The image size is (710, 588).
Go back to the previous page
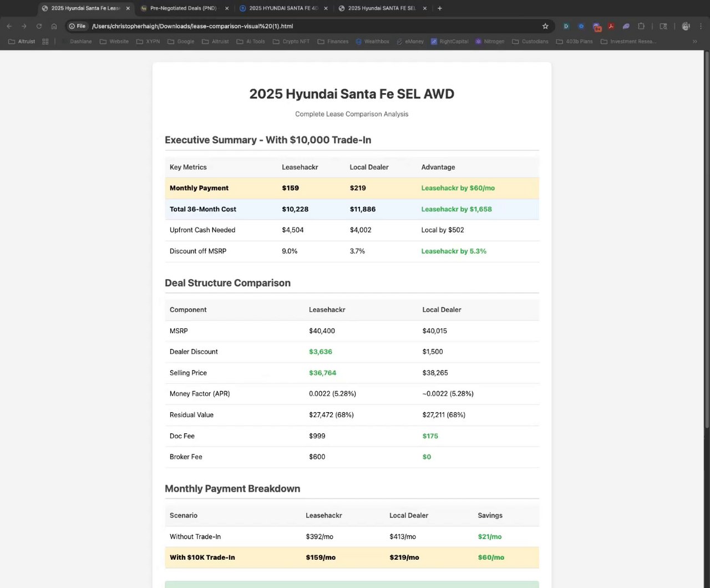(x=9, y=26)
